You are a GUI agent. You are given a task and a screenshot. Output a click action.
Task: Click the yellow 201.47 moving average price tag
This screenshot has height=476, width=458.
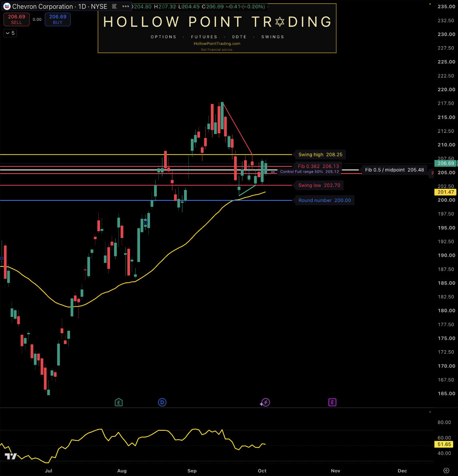pyautogui.click(x=446, y=192)
